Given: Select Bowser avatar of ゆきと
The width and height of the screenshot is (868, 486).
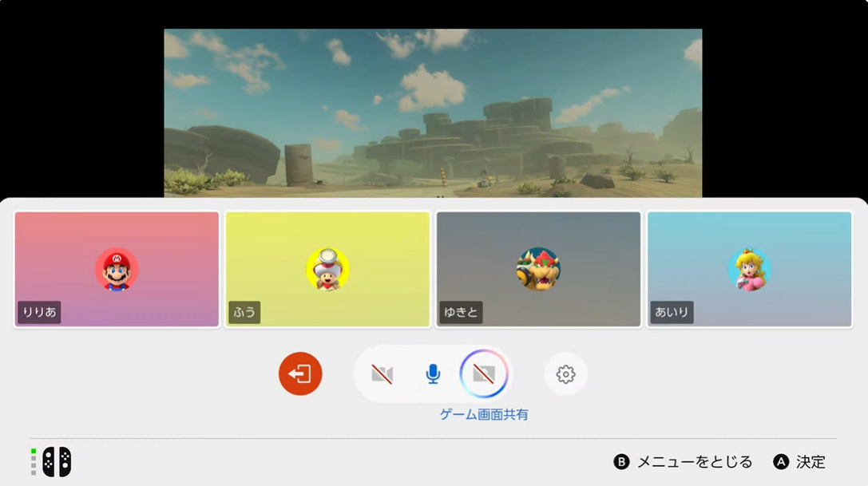Looking at the screenshot, I should (538, 270).
